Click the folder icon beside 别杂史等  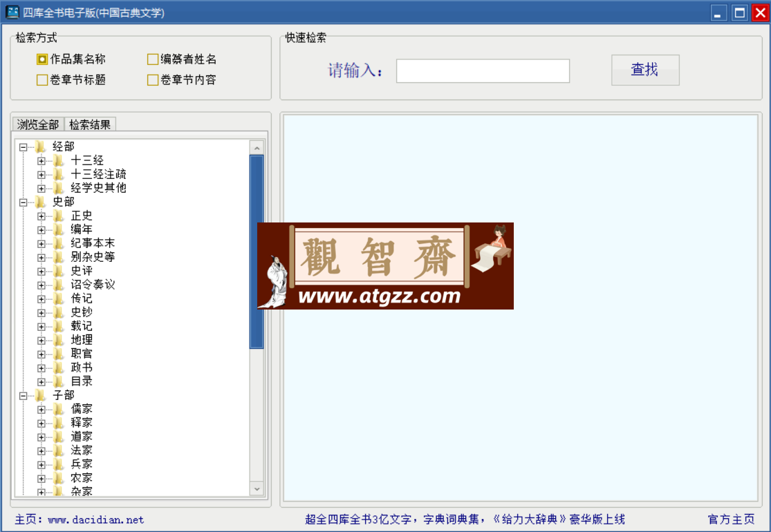coord(59,257)
